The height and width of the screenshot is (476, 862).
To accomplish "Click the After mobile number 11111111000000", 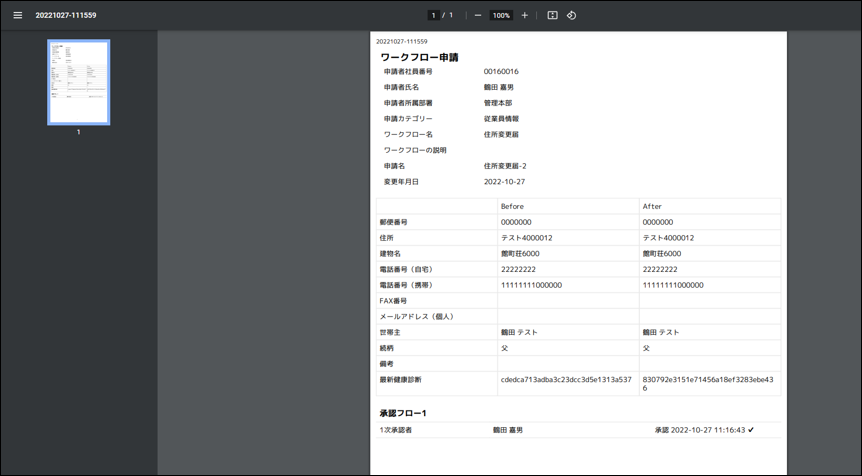I will point(673,285).
